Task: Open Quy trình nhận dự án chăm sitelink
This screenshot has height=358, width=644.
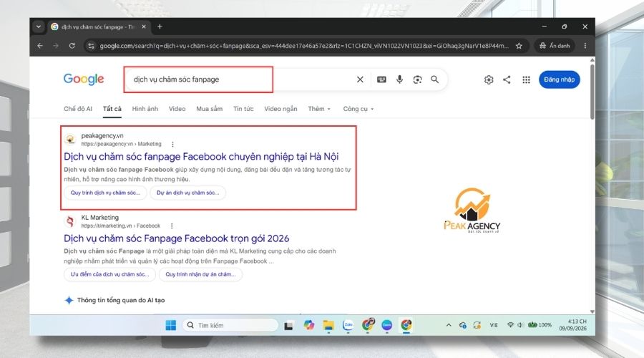Action: coord(200,274)
